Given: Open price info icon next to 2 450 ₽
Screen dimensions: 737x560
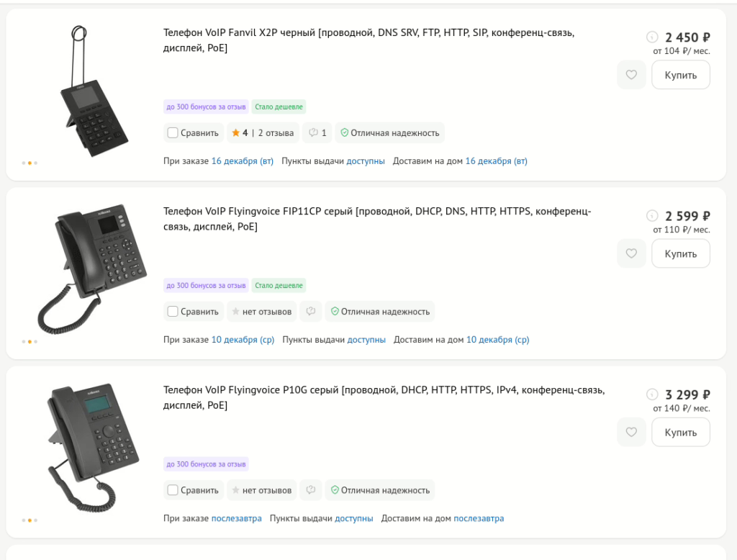Looking at the screenshot, I should 652,37.
